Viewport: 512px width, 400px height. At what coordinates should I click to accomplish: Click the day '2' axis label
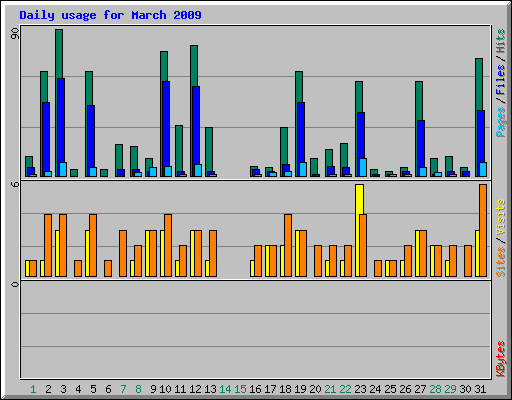(x=48, y=389)
